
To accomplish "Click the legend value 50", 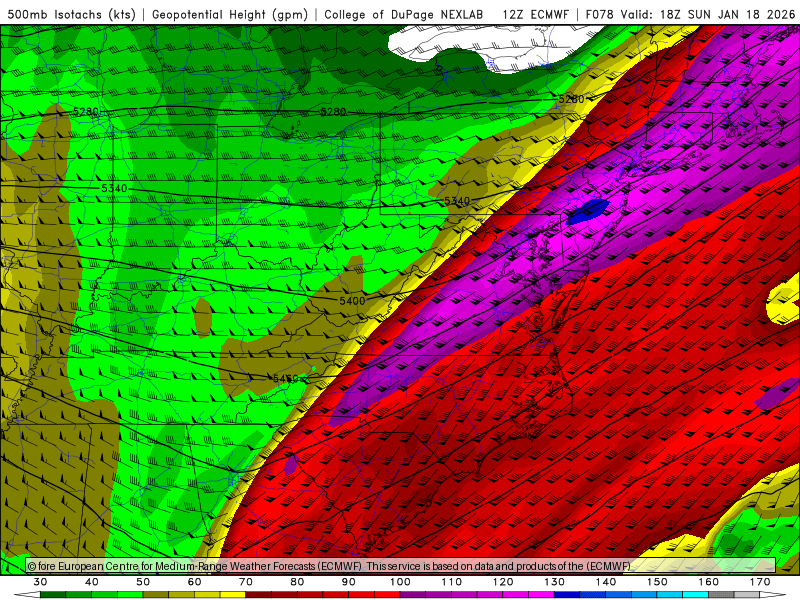I will pos(143,582).
